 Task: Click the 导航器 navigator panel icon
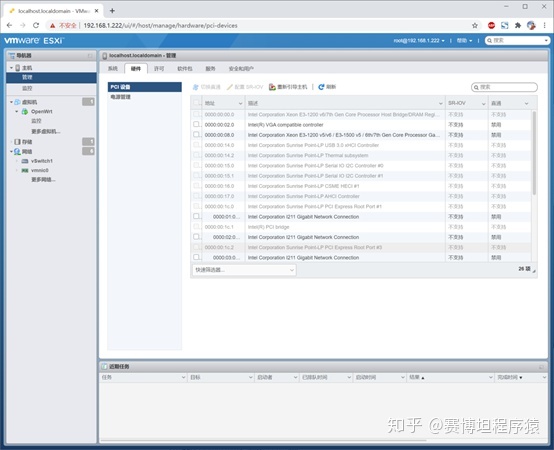click(x=12, y=56)
